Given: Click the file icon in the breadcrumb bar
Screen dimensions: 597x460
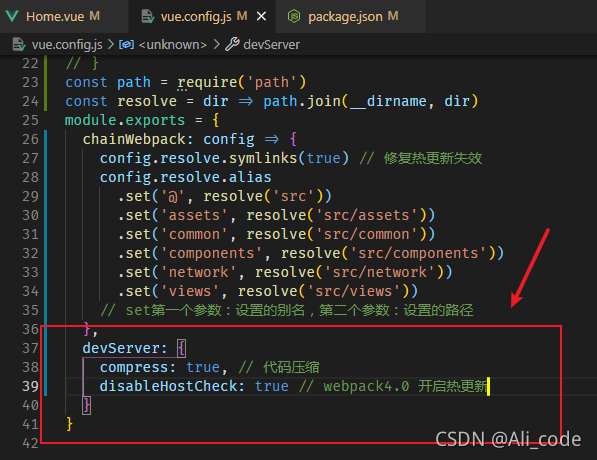Looking at the screenshot, I should 19,45.
